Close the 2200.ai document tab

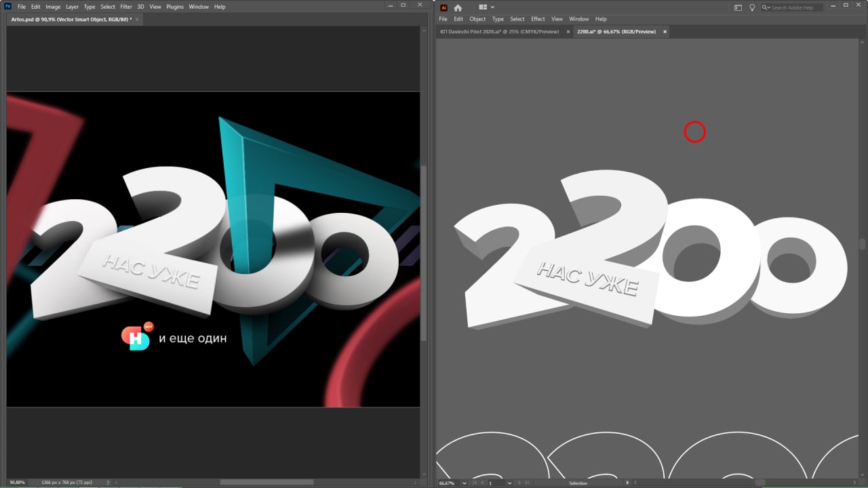pos(665,32)
